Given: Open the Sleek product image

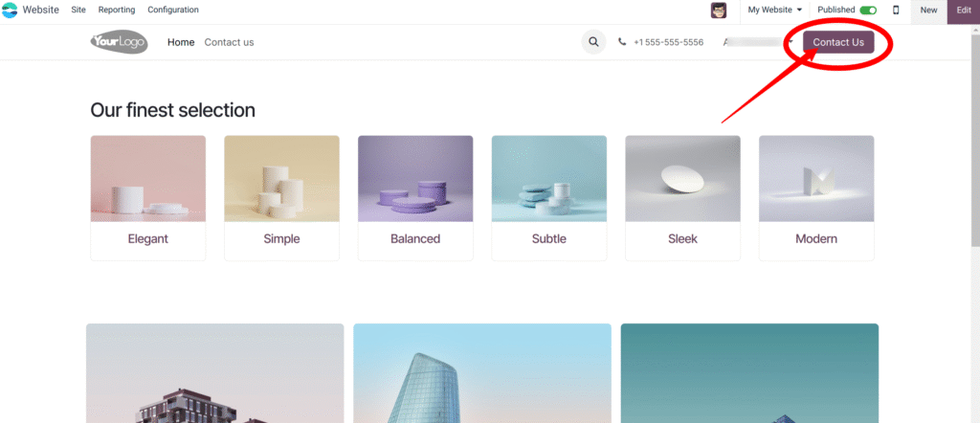Looking at the screenshot, I should coord(683,179).
